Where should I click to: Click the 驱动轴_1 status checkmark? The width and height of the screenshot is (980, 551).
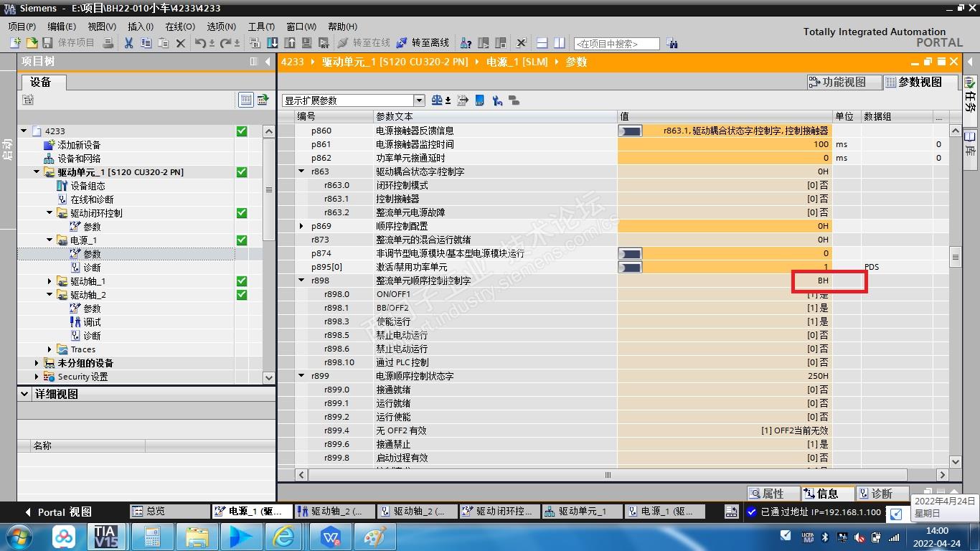click(x=242, y=281)
